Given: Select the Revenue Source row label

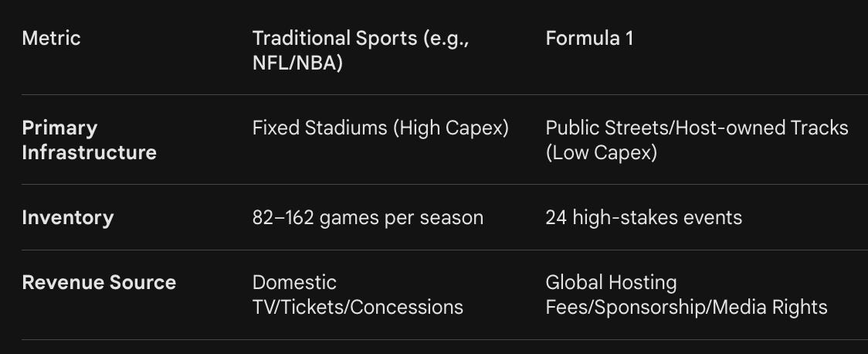Looking at the screenshot, I should (x=99, y=283).
